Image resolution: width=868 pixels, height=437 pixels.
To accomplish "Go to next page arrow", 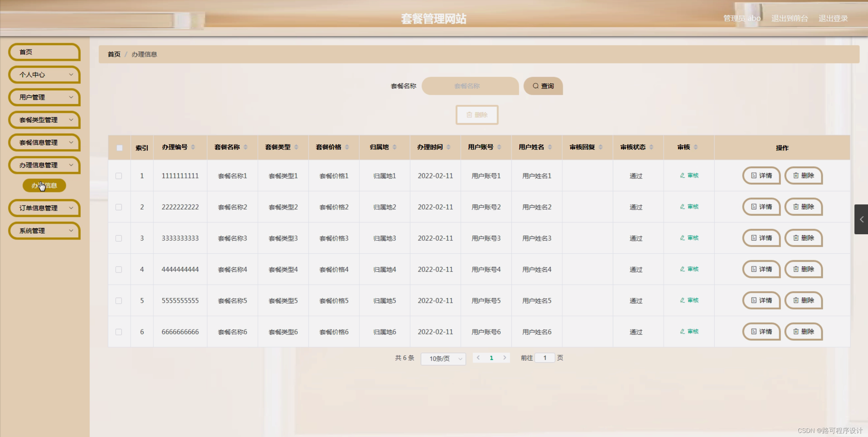I will [505, 358].
